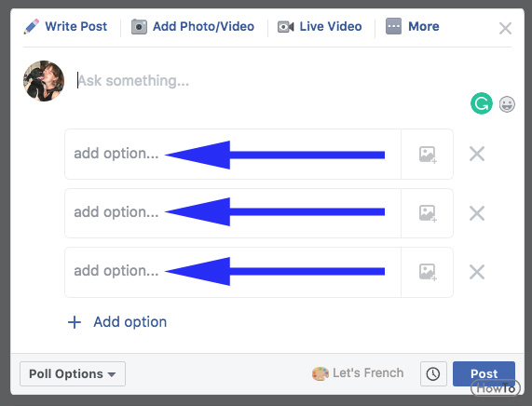
Task: Open the More menu
Action: (x=413, y=26)
